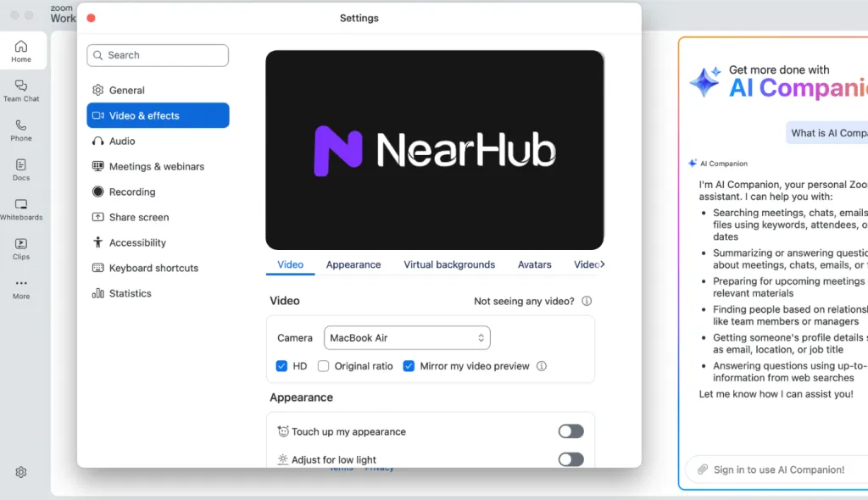Enable the Original ratio checkbox
The image size is (868, 500).
323,366
